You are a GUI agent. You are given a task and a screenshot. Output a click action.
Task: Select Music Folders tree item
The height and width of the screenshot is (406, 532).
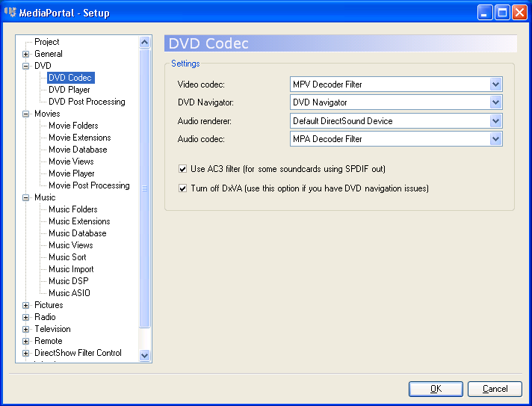click(x=73, y=209)
